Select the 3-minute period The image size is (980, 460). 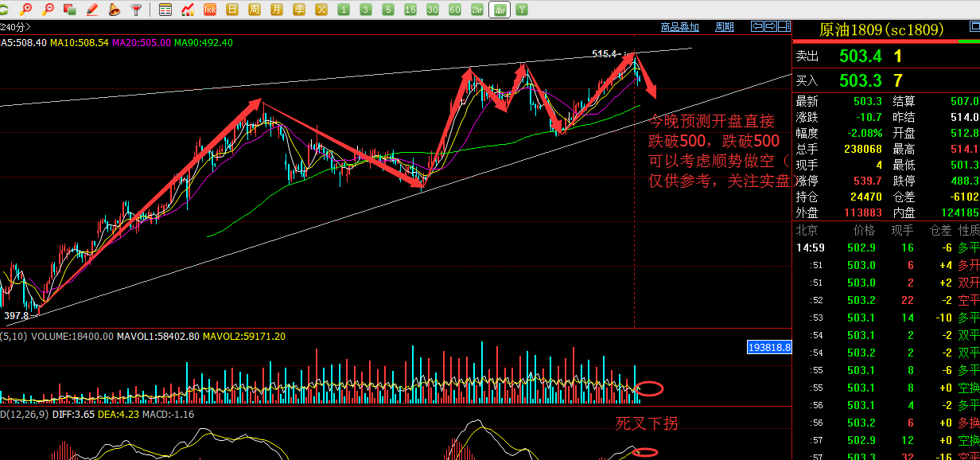[366, 10]
